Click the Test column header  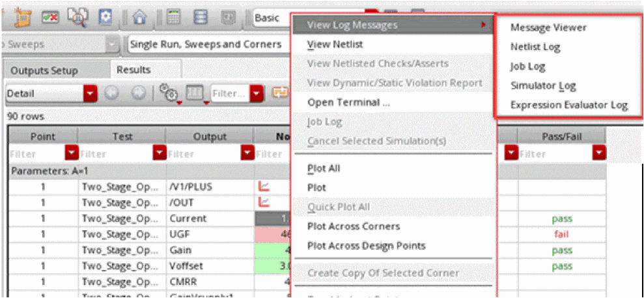tap(122, 136)
